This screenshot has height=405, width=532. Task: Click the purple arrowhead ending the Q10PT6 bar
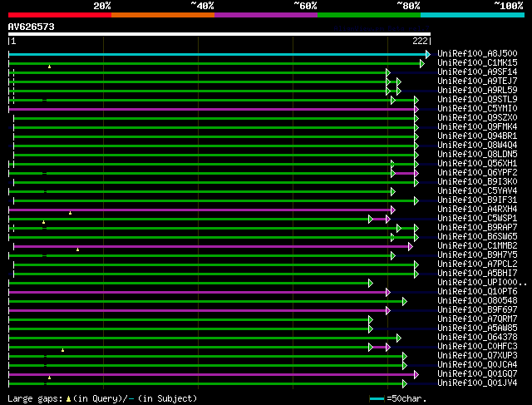click(388, 292)
